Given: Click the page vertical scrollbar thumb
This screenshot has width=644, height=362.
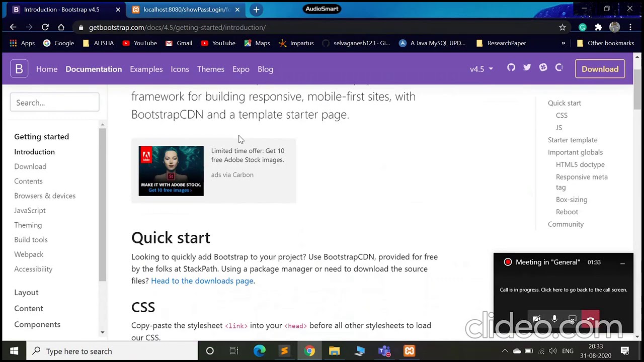Looking at the screenshot, I should click(637, 89).
